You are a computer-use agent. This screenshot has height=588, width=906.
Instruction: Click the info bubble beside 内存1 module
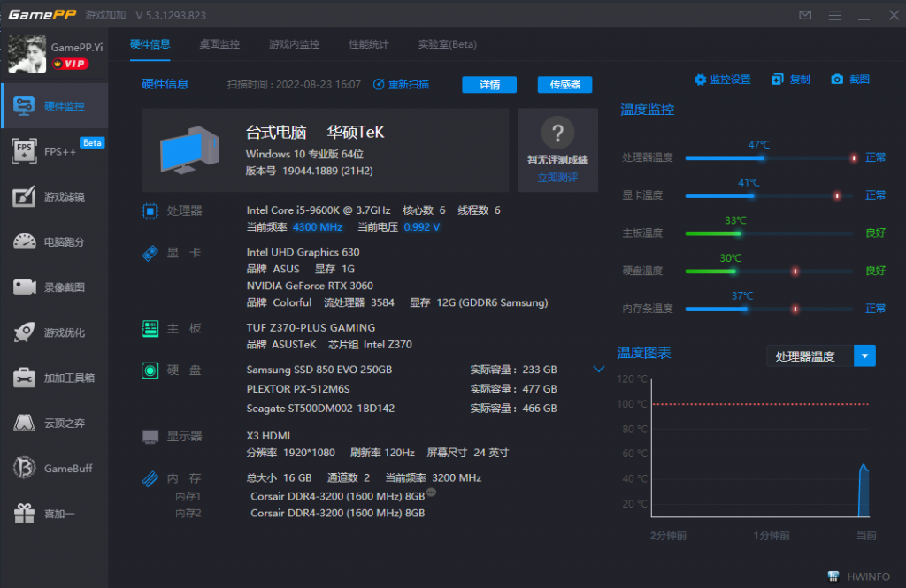[431, 493]
